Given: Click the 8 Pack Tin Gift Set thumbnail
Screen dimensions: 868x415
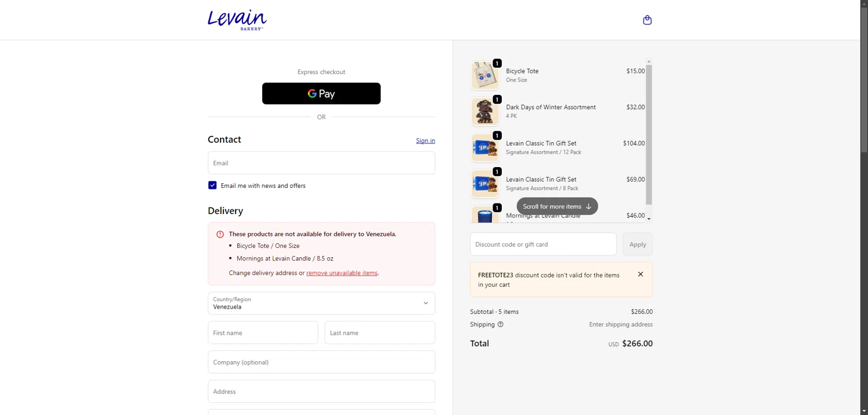Looking at the screenshot, I should 485,184.
